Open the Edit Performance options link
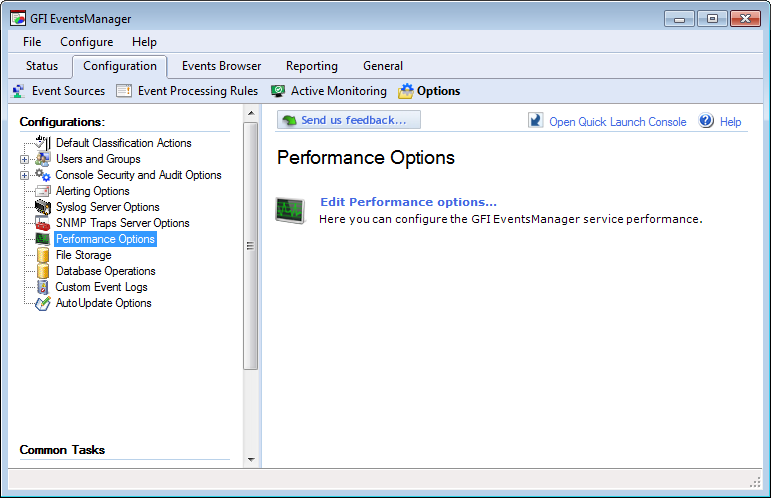 [409, 202]
